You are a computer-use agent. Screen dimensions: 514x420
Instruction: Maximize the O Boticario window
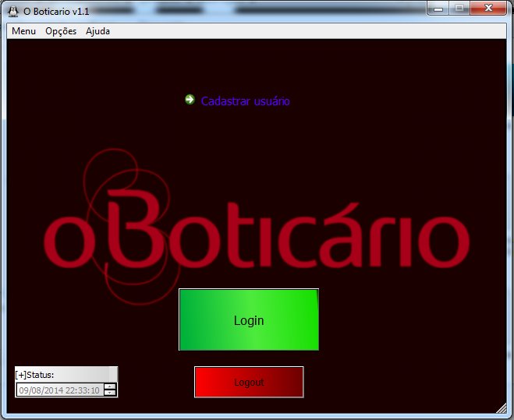click(459, 9)
